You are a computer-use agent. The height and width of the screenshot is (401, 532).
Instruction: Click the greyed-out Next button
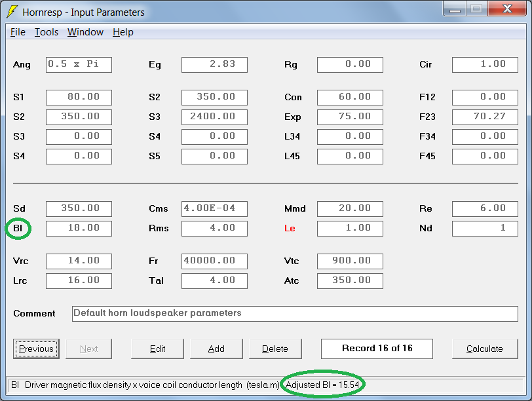(x=88, y=349)
